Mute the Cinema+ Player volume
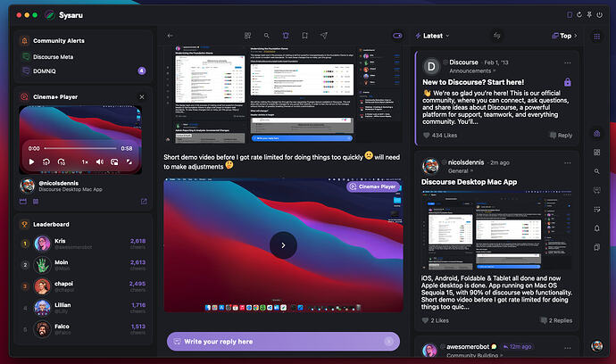 pyautogui.click(x=100, y=161)
